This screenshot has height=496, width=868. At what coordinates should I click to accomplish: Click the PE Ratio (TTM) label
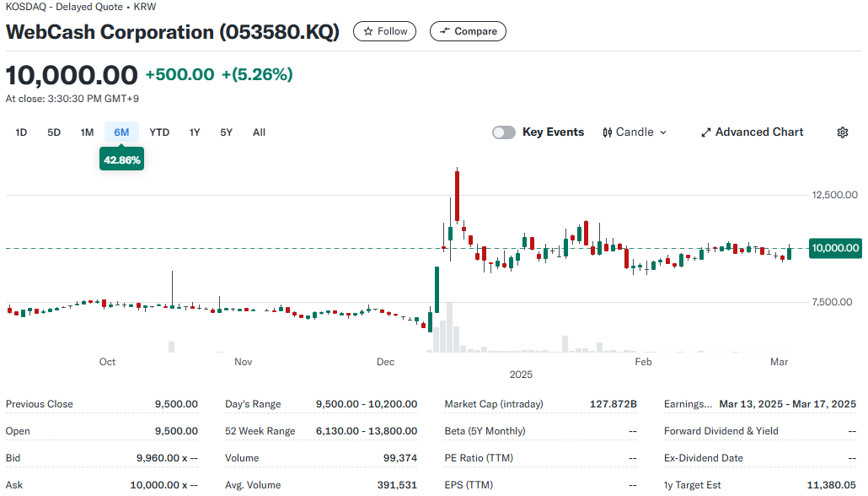coord(479,458)
